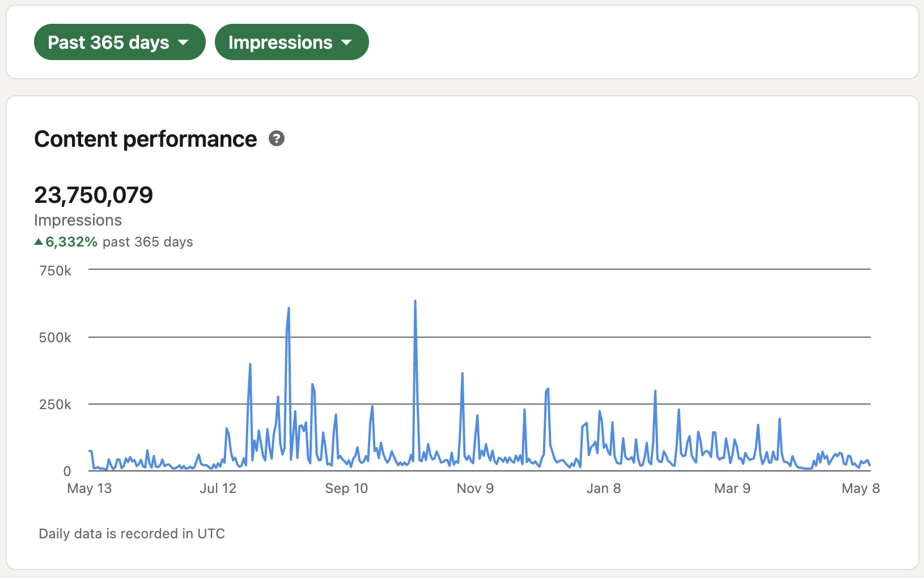The image size is (924, 578).
Task: Select the May 8 date on the axis
Action: [x=861, y=488]
